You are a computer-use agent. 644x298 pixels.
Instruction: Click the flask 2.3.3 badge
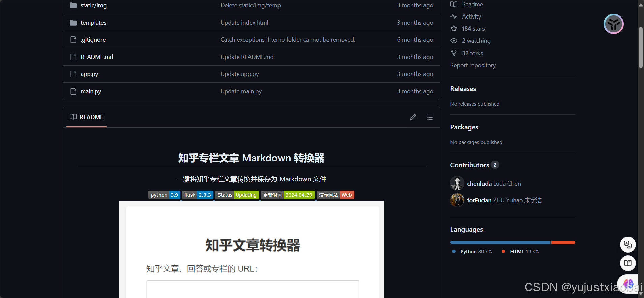click(x=198, y=195)
